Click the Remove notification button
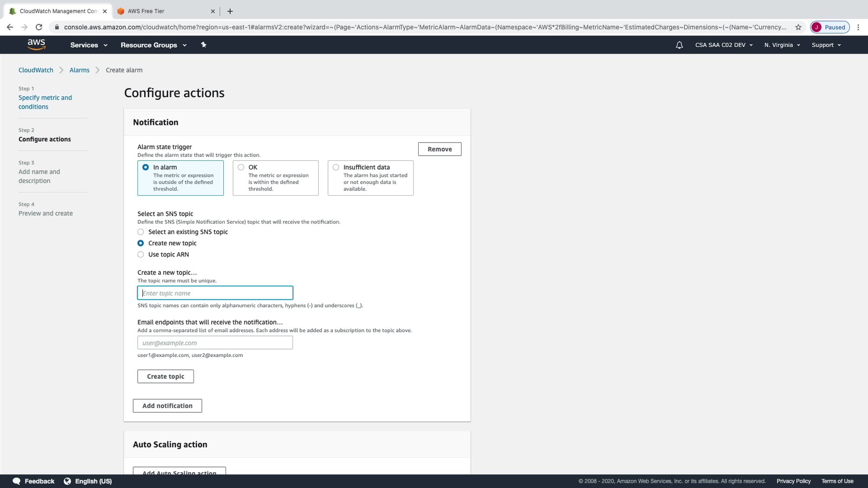The width and height of the screenshot is (868, 488). (440, 149)
